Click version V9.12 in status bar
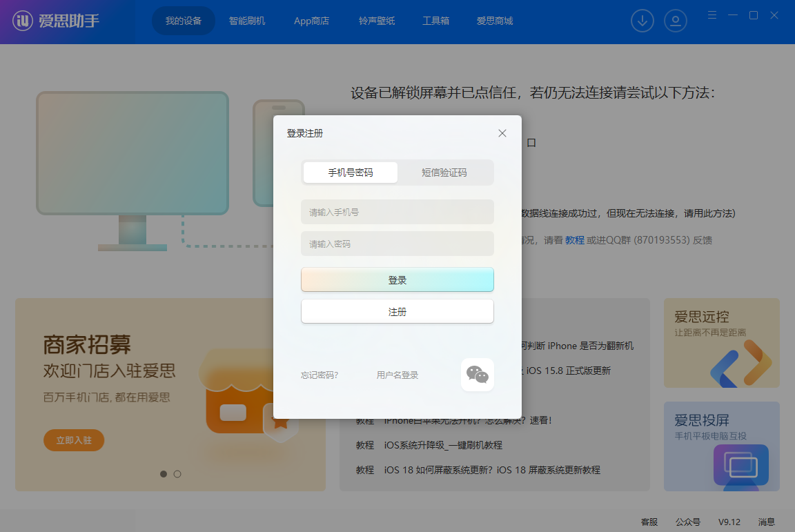795x532 pixels. click(729, 522)
